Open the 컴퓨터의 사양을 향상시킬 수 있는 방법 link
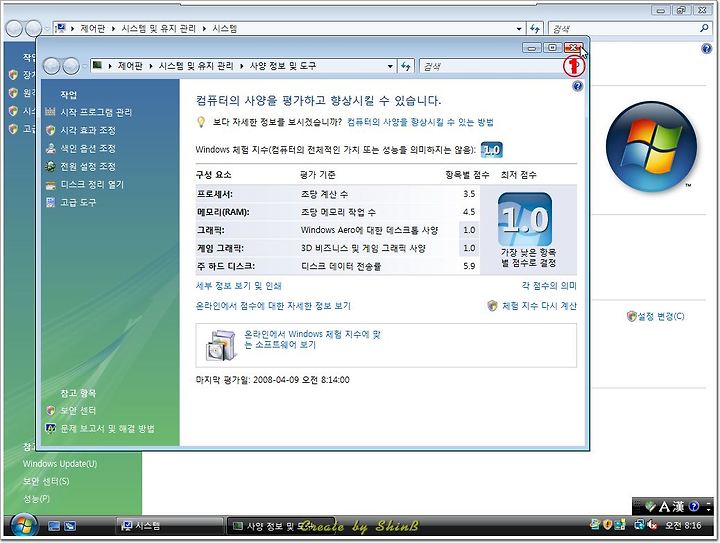The image size is (720, 543). coord(420,122)
